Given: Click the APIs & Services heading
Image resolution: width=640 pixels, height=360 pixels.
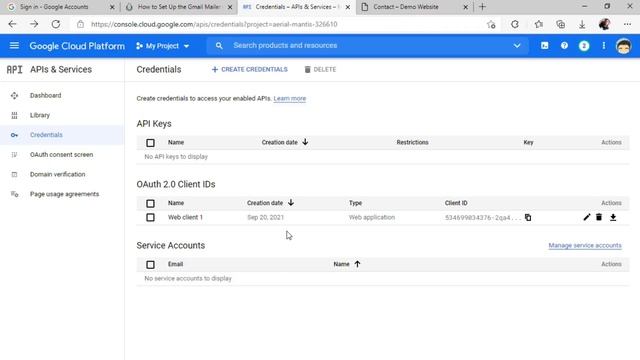Looking at the screenshot, I should pos(61,69).
